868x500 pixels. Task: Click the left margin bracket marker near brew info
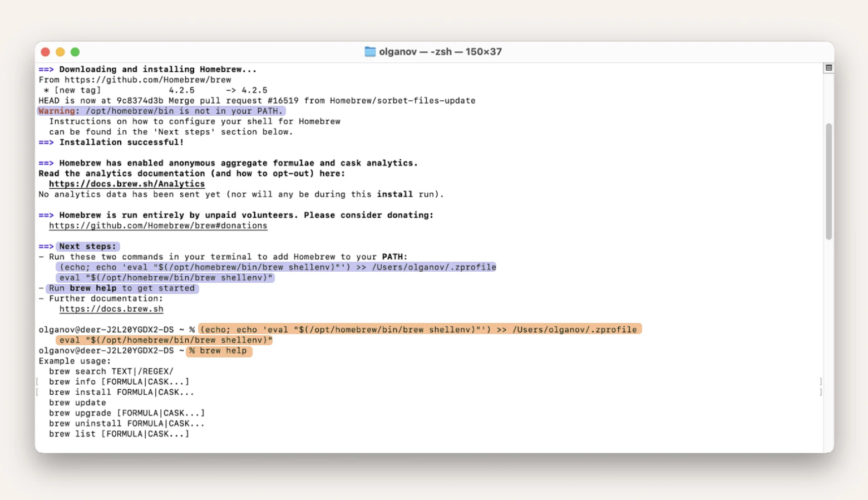click(x=37, y=381)
